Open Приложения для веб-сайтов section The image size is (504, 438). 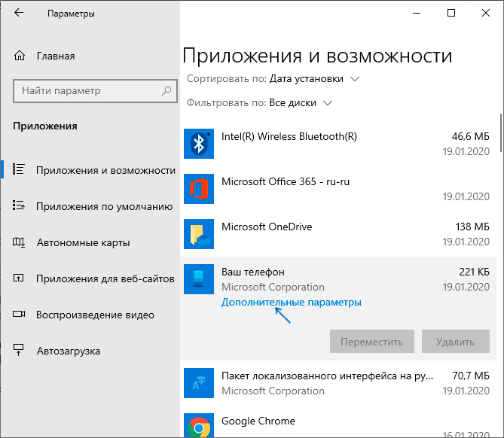[x=105, y=278]
